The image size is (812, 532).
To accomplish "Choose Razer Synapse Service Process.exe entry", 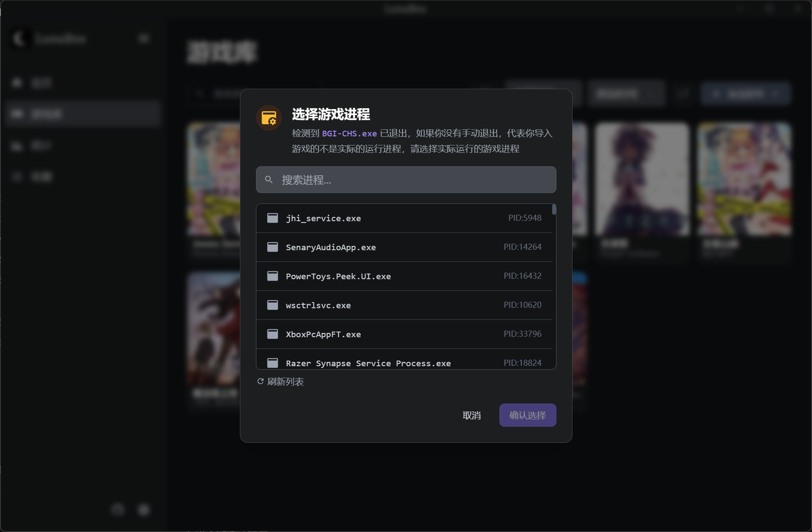I will point(404,359).
